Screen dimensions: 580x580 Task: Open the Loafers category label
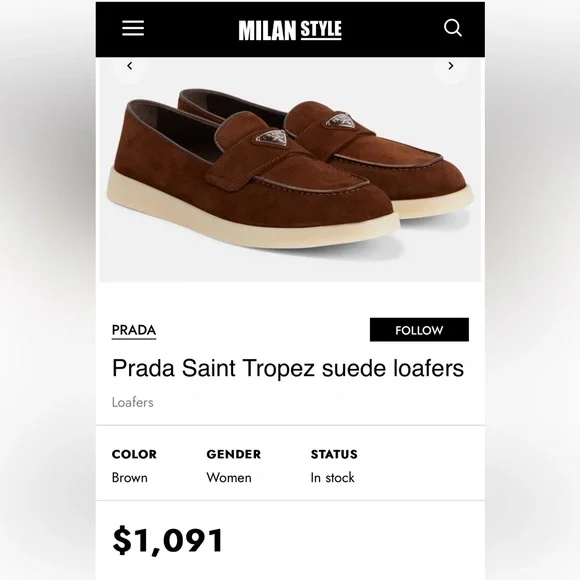[132, 402]
